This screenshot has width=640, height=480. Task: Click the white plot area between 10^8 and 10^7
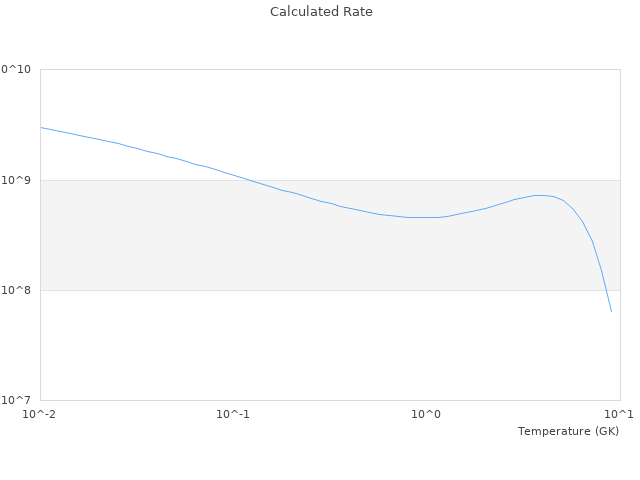300,345
